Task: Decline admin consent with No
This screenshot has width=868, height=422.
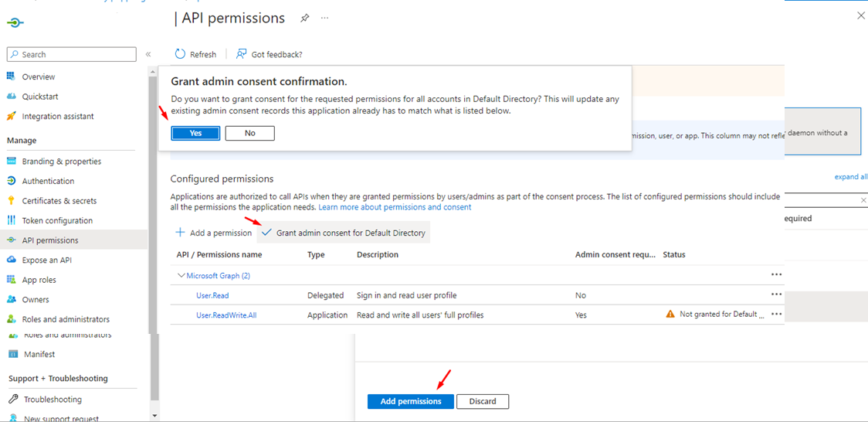Action: tap(250, 133)
